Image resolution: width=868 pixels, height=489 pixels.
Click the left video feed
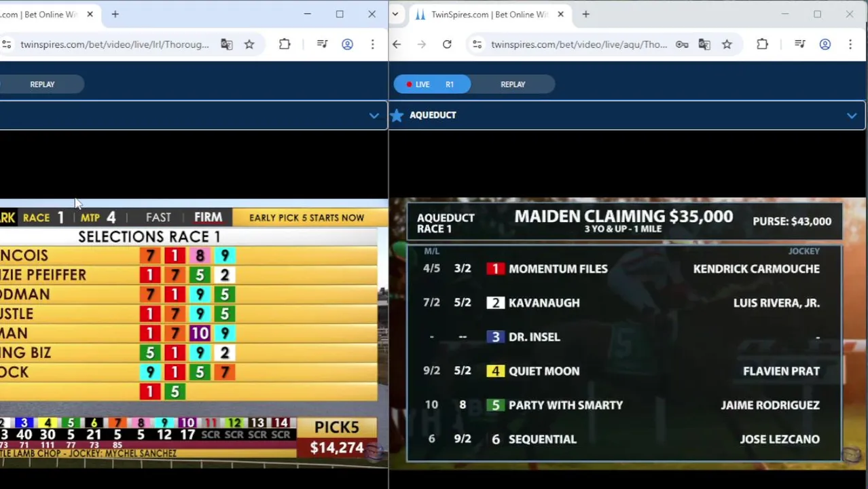[x=194, y=333]
